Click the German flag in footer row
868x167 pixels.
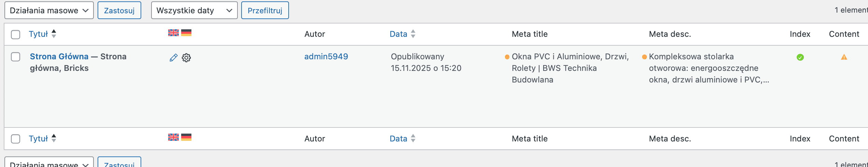186,137
